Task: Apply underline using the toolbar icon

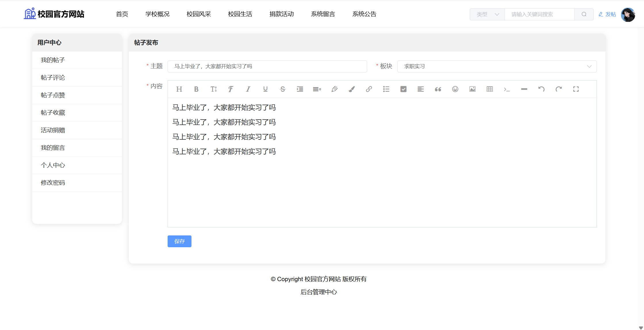Action: (x=265, y=89)
